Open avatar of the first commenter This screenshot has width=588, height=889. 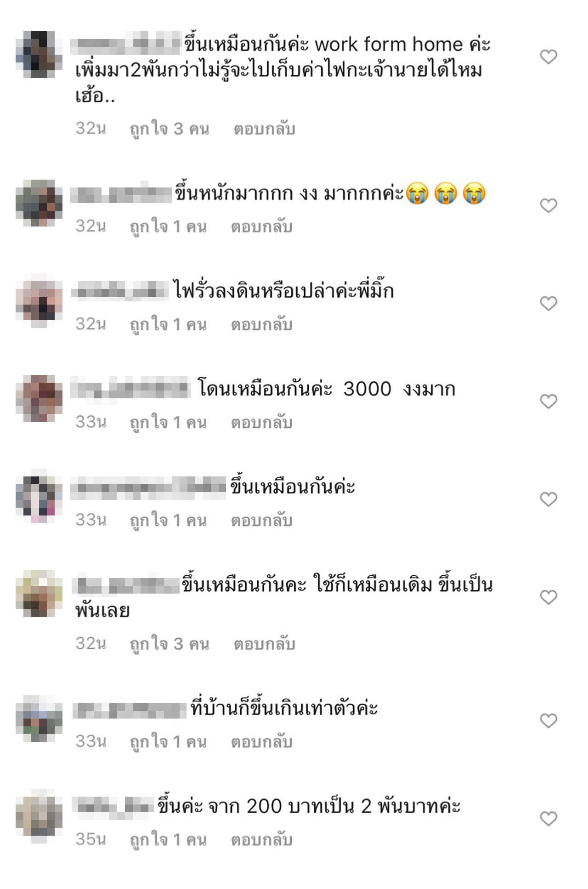[39, 54]
